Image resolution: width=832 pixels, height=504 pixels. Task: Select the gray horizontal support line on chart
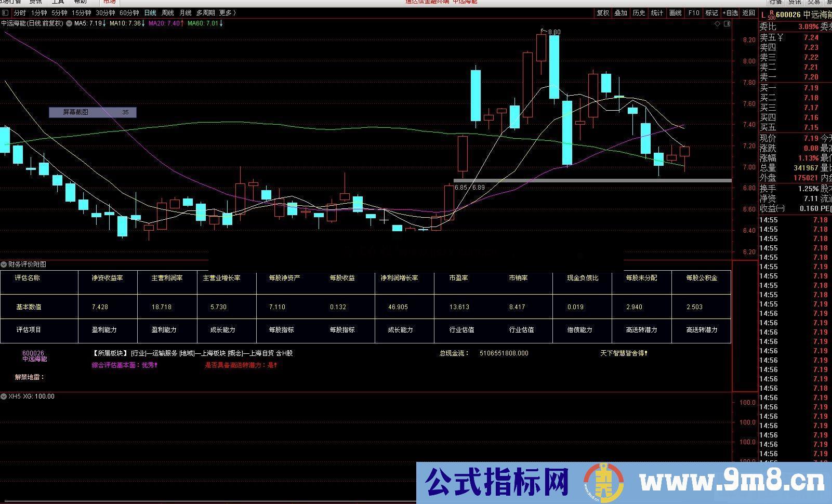coord(592,180)
